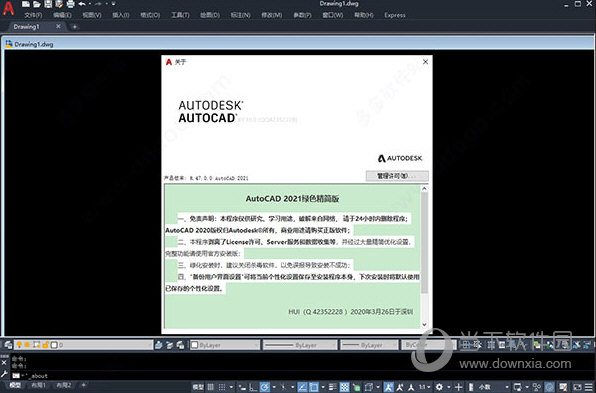
Task: Toggle layer 0 freeze sun icon
Action: (27, 345)
